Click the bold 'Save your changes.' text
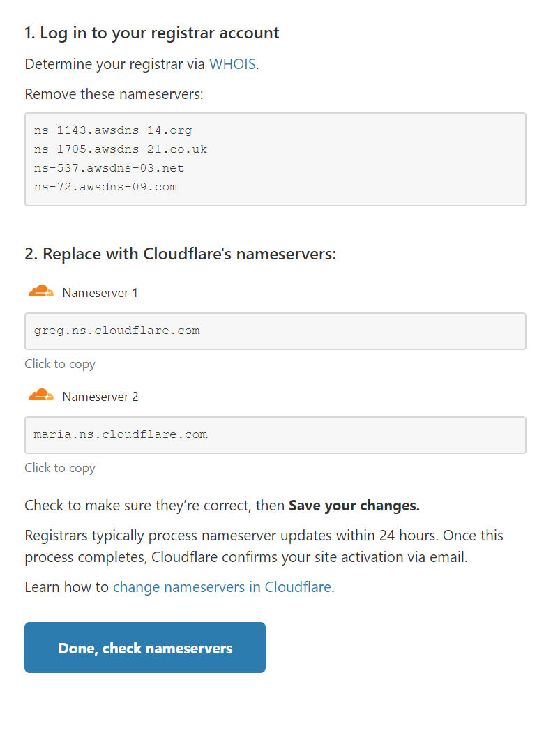Image resolution: width=560 pixels, height=735 pixels. pos(354,506)
